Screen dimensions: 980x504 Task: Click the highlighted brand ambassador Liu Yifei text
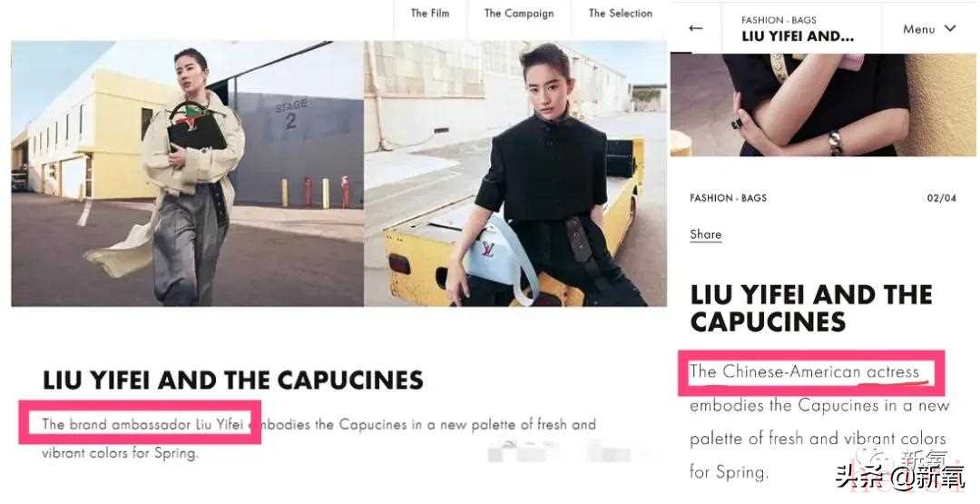pyautogui.click(x=142, y=424)
